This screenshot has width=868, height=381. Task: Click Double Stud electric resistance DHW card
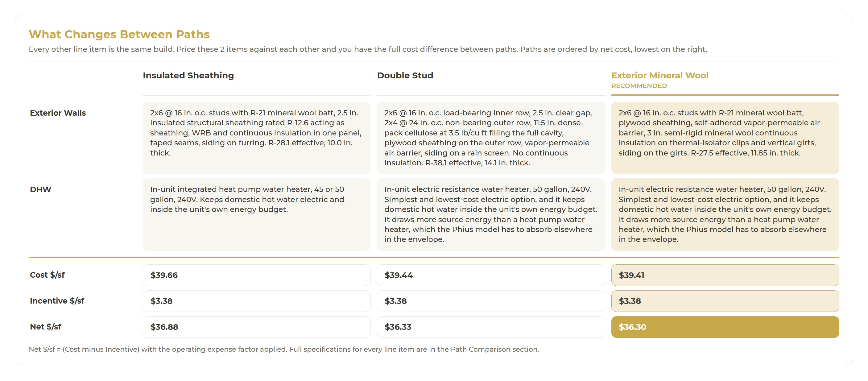[x=491, y=214]
